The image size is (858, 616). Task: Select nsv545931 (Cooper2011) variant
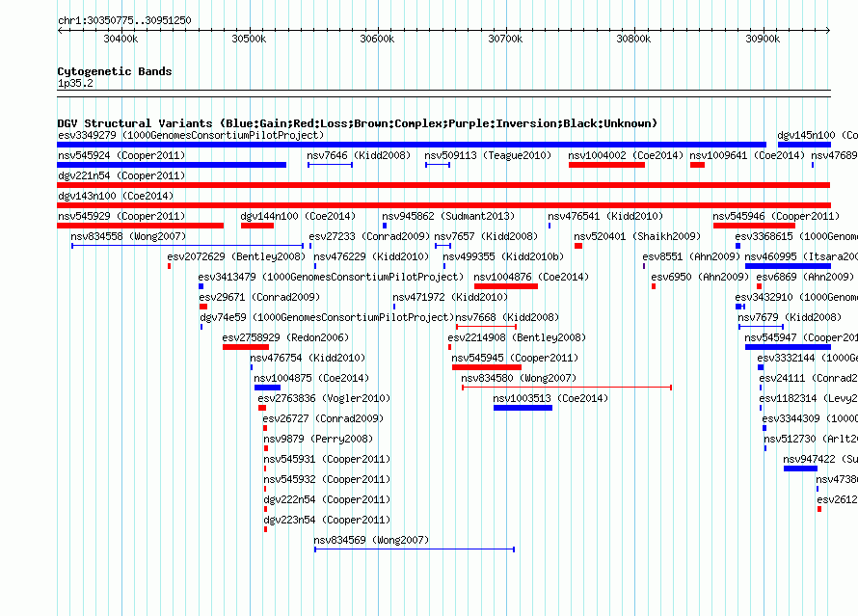327,459
